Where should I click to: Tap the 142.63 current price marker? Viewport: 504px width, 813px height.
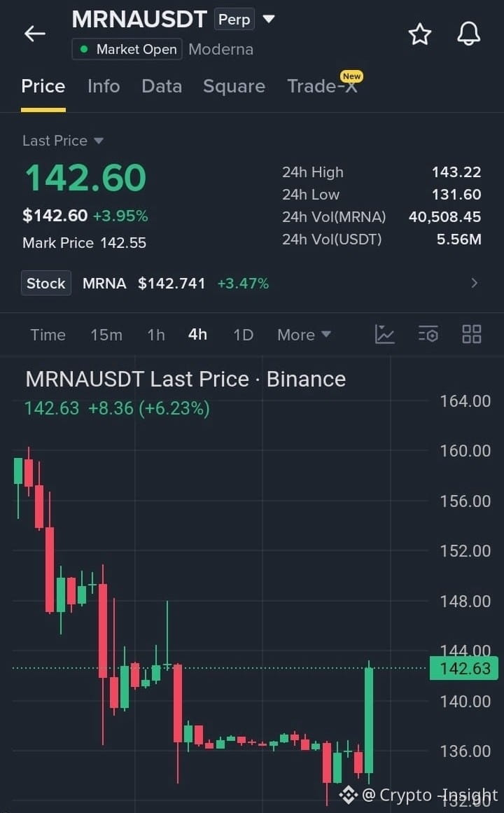(464, 668)
